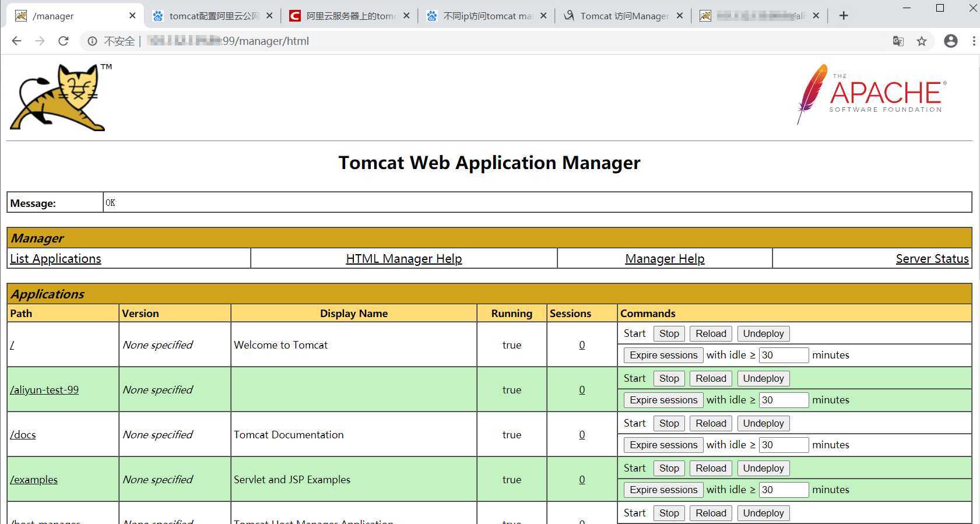Expire sessions for /docs
This screenshot has width=980, height=524.
coord(663,445)
